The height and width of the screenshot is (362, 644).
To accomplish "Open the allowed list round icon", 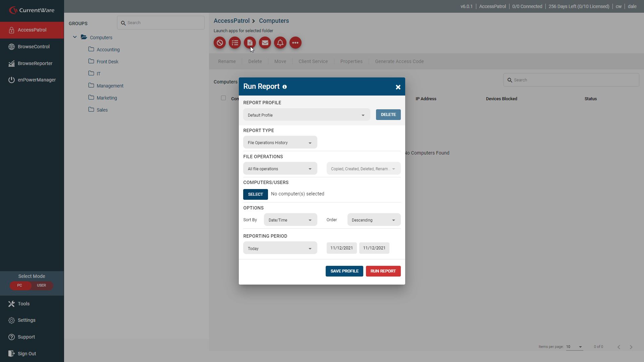I will (x=235, y=43).
